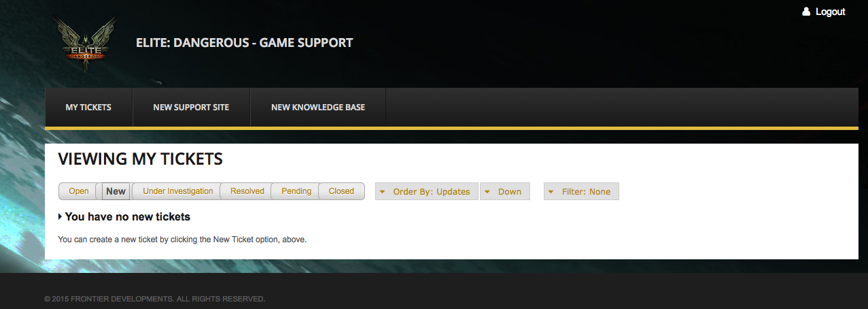The height and width of the screenshot is (309, 868).
Task: Open the New Knowledge Base page
Action: (318, 107)
